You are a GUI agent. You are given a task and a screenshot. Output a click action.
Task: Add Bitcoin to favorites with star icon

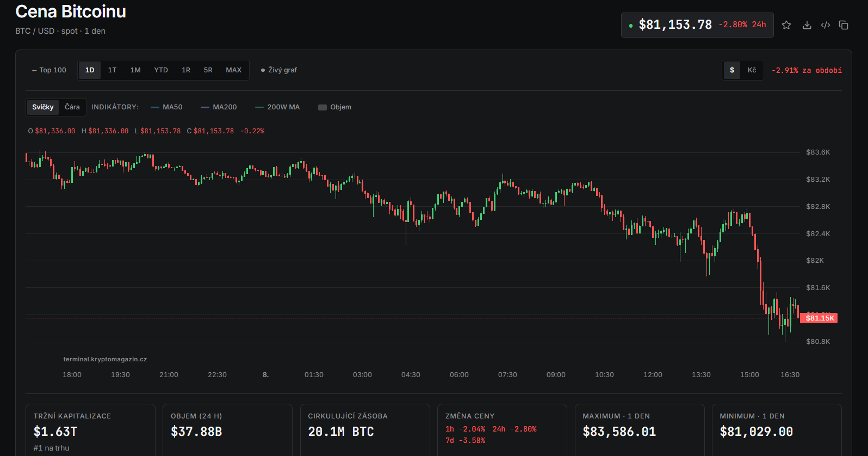tap(786, 25)
